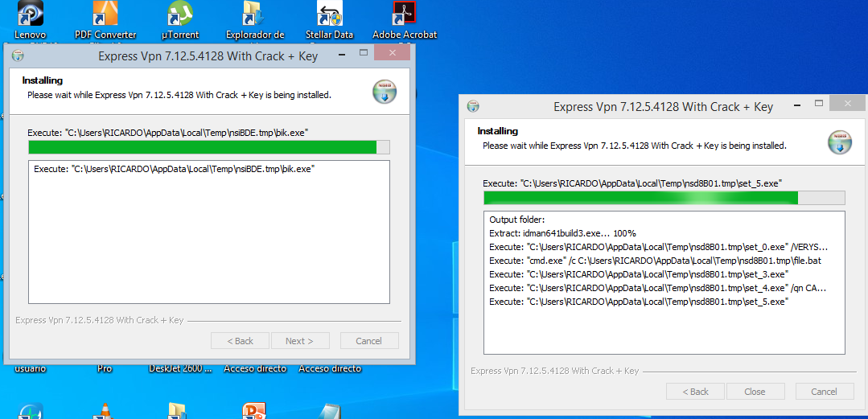Image resolution: width=868 pixels, height=419 pixels.
Task: Click the notepad desktop icon at bottom
Action: [x=330, y=412]
